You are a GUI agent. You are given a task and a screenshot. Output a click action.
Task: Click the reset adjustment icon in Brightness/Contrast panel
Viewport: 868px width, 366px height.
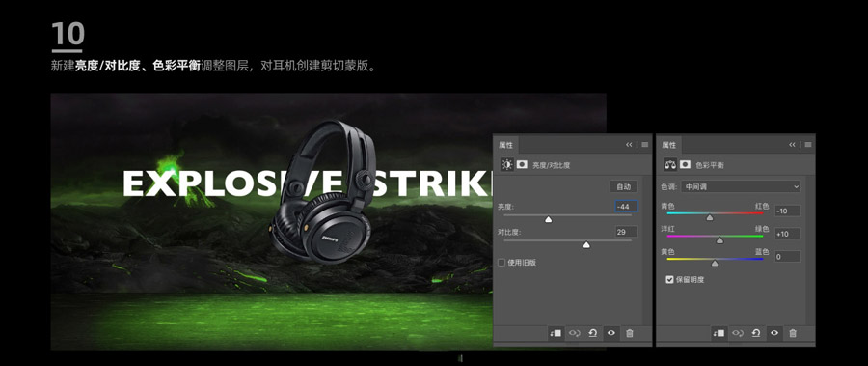[x=593, y=333]
